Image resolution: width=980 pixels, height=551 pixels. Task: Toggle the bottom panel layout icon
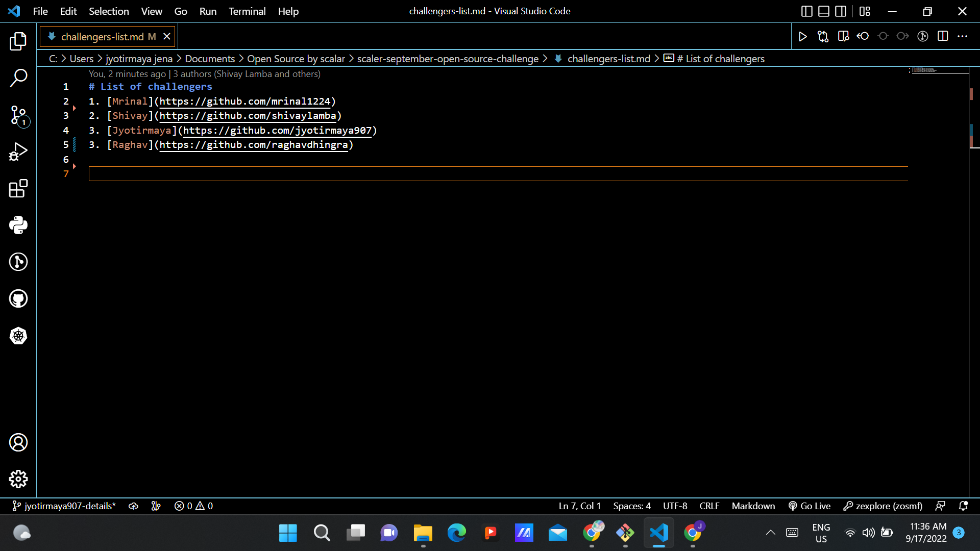coord(824,11)
